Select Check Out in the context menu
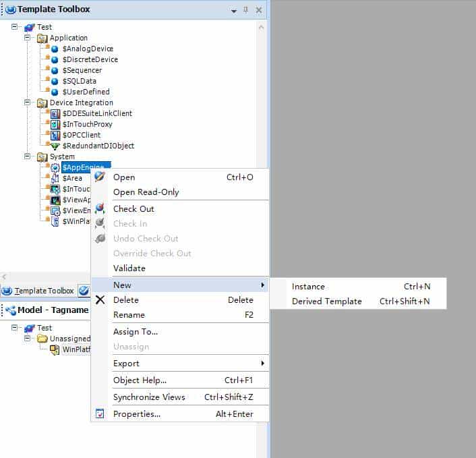 point(180,209)
